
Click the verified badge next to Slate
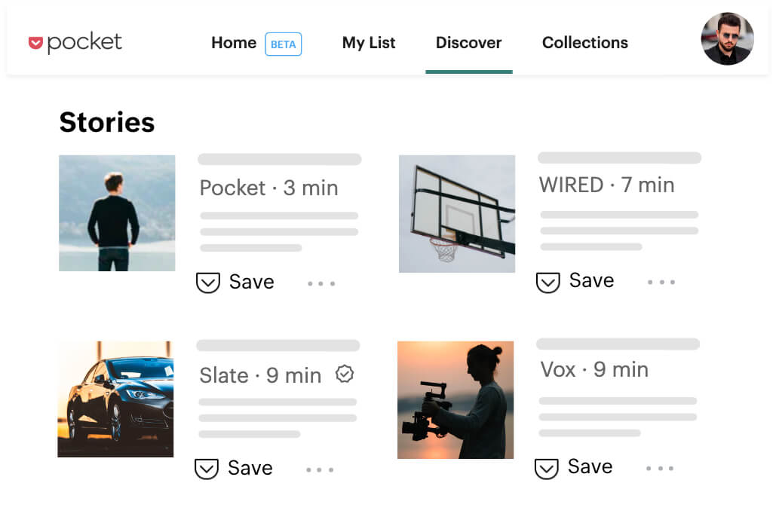pyautogui.click(x=345, y=374)
